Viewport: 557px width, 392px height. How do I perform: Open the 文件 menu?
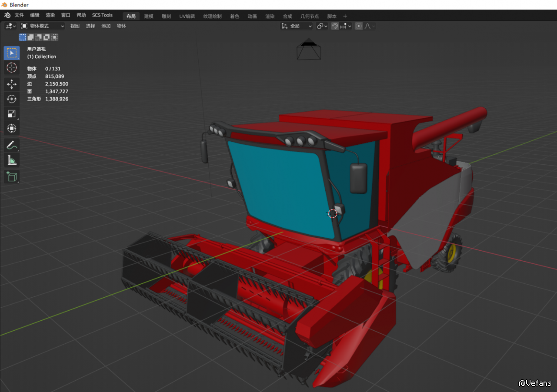pos(19,15)
